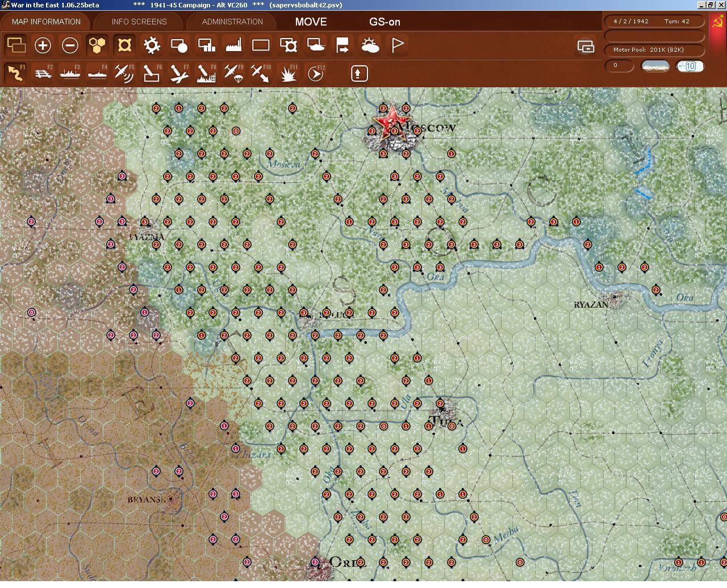
Task: Toggle the factory locations icon
Action: [233, 45]
